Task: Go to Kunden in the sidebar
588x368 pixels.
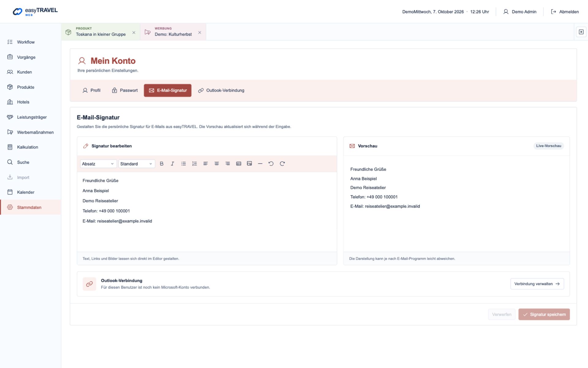Action: [31, 72]
